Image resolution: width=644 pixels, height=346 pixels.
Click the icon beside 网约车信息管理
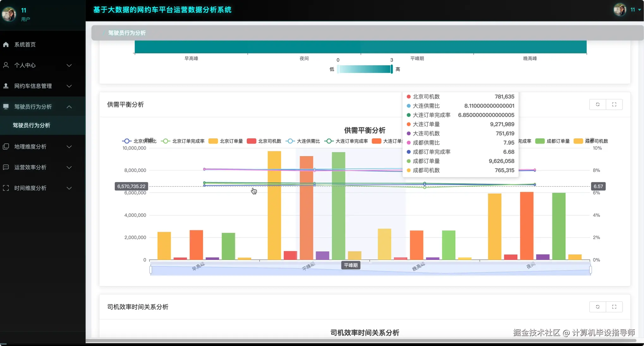tap(6, 86)
